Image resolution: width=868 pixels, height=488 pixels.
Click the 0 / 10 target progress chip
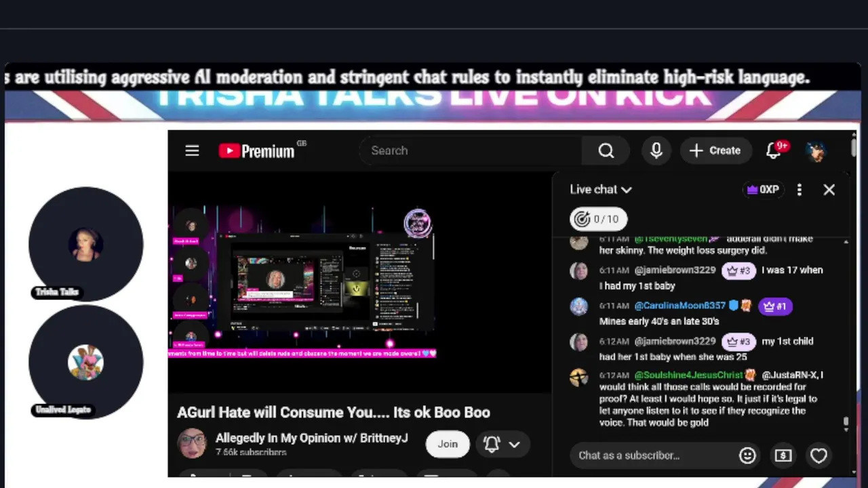[x=598, y=219]
